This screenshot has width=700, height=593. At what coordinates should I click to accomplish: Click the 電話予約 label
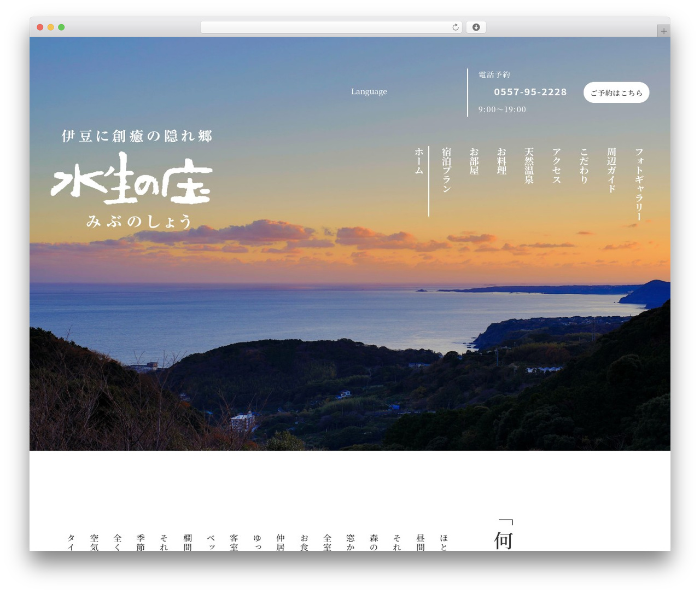(x=494, y=74)
